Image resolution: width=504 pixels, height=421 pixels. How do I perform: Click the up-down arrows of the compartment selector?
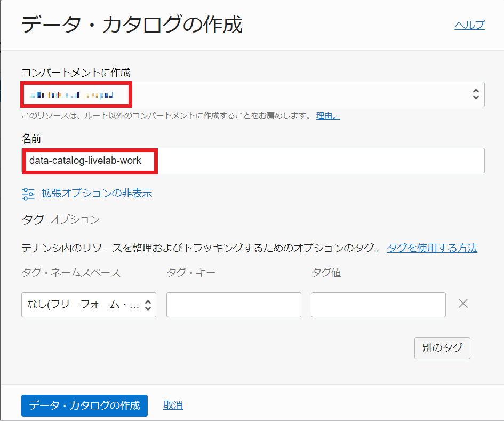[x=476, y=94]
